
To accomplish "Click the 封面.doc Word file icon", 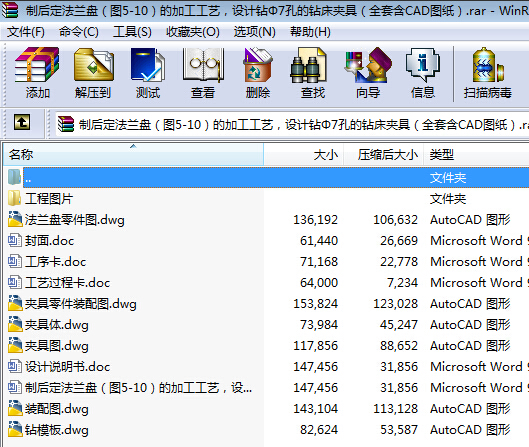I will click(x=14, y=241).
